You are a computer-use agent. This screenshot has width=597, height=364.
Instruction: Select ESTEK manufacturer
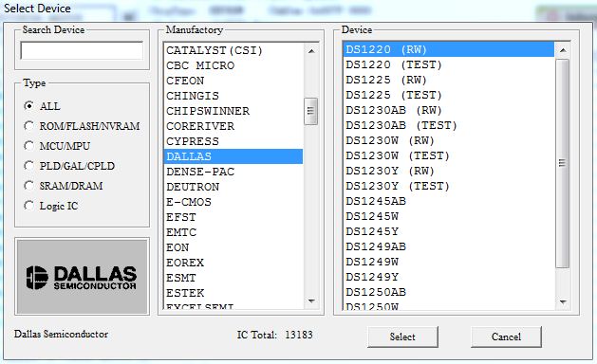point(233,293)
